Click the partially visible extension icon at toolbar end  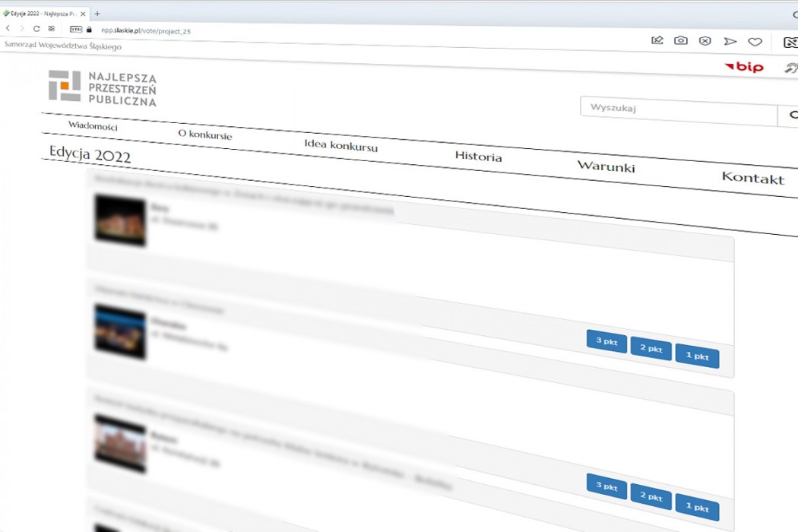pyautogui.click(x=791, y=43)
